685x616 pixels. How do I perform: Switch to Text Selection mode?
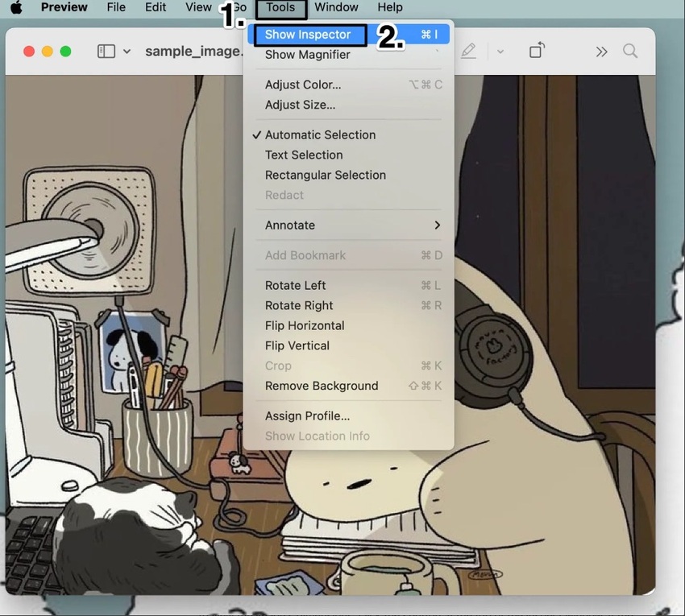(349, 155)
